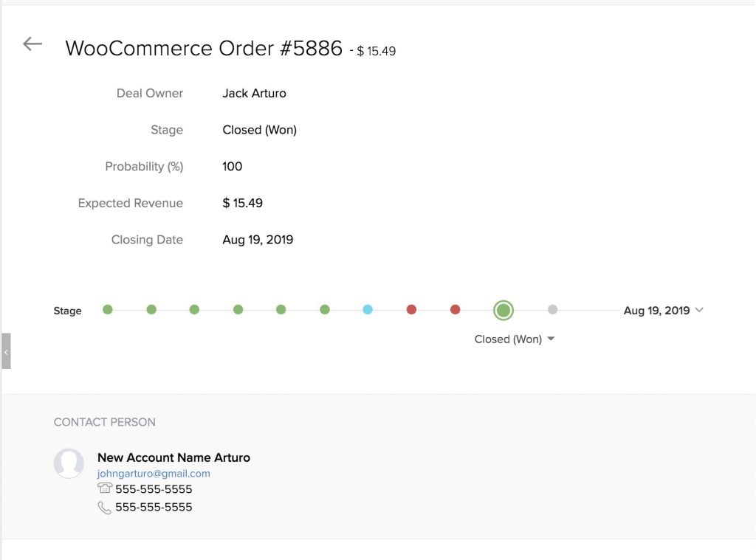Image resolution: width=756 pixels, height=560 pixels.
Task: Select the third green stage dot
Action: (x=194, y=309)
